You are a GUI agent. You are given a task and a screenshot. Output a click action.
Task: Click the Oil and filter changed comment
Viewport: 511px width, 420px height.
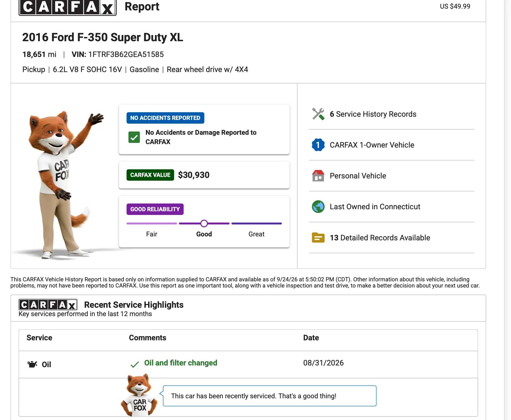(181, 363)
